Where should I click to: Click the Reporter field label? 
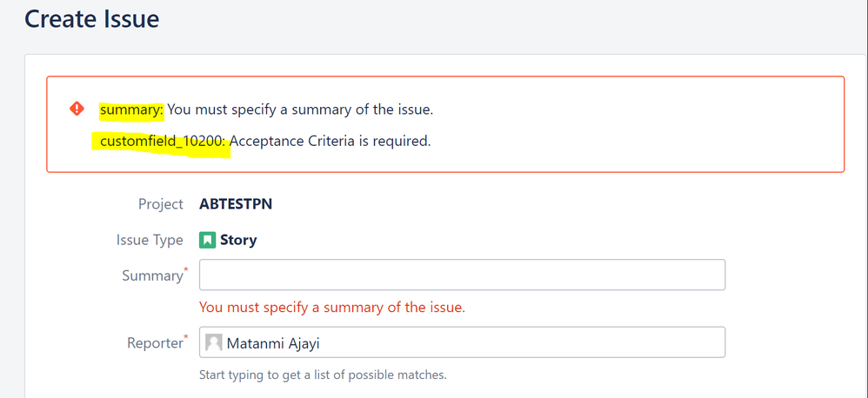[x=155, y=343]
